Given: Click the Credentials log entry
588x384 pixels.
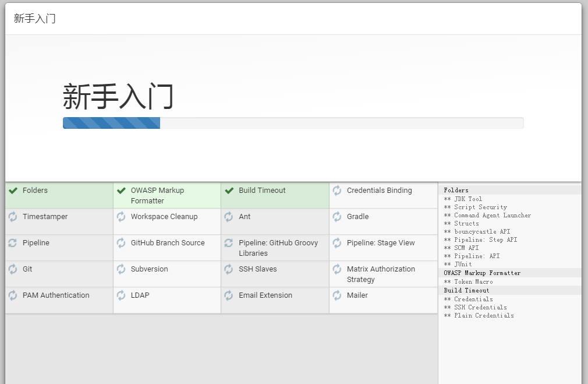Looking at the screenshot, I should (469, 299).
